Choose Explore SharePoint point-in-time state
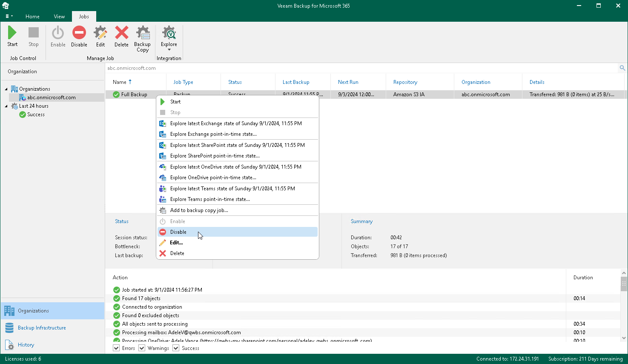Screen dimensions: 628x364 pos(238,156)
